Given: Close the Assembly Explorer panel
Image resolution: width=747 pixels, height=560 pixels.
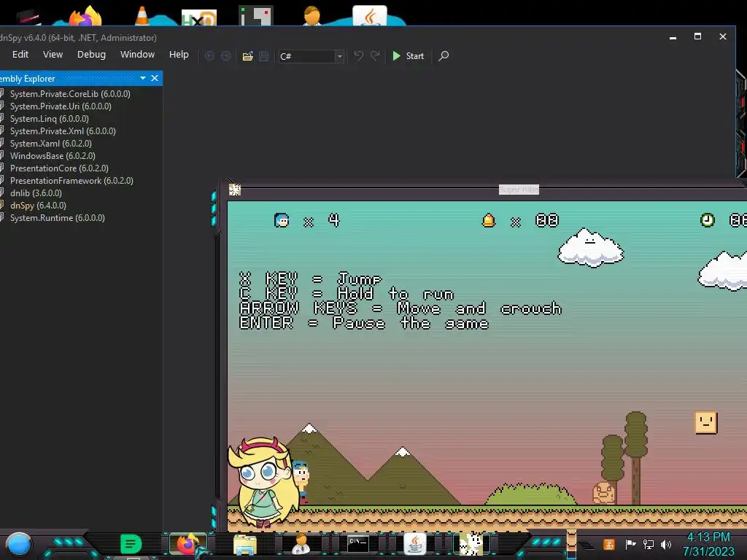Looking at the screenshot, I should (x=155, y=78).
